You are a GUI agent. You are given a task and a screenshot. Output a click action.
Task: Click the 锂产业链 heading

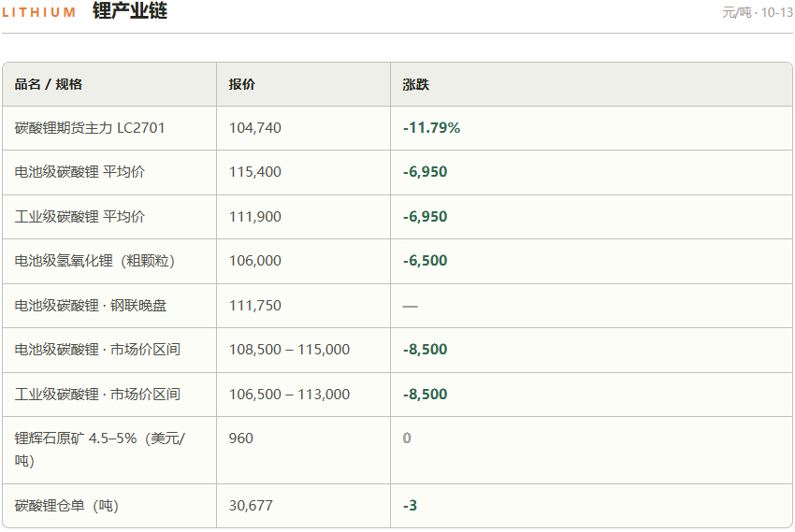pos(130,10)
